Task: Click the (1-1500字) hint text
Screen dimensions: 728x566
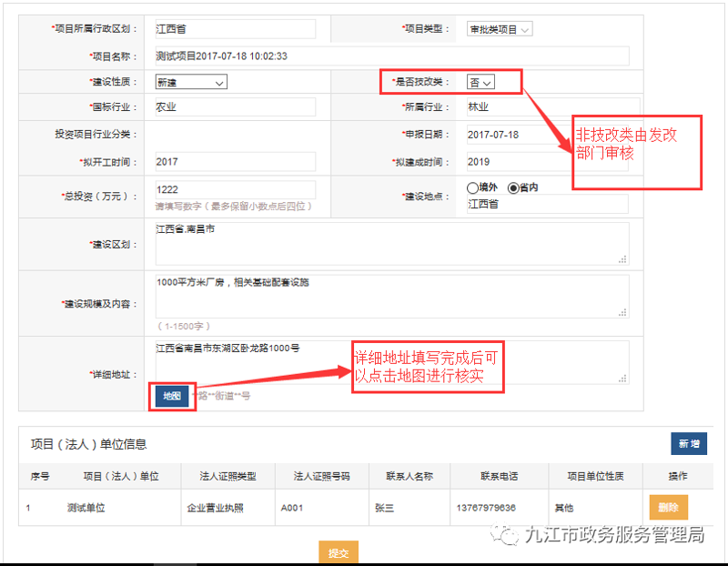Action: tap(185, 326)
